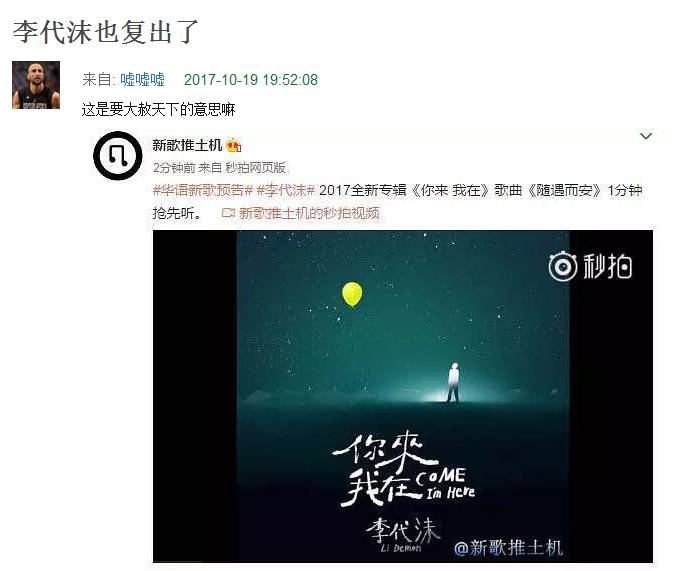
Task: Click the badge icon beside 新歌推土机
Action: (234, 146)
